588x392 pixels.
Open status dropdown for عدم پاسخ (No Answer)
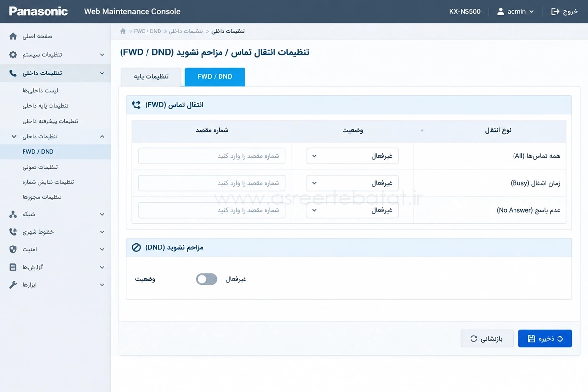[x=353, y=210]
